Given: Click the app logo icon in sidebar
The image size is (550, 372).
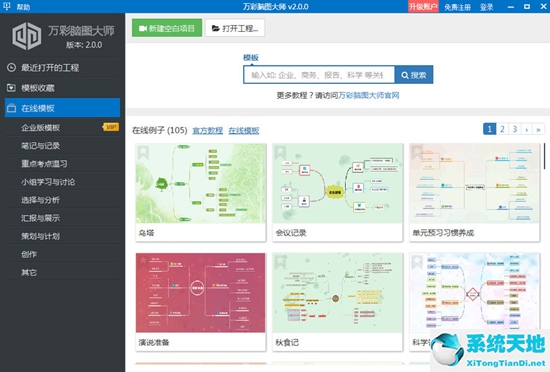Looking at the screenshot, I should [x=27, y=36].
